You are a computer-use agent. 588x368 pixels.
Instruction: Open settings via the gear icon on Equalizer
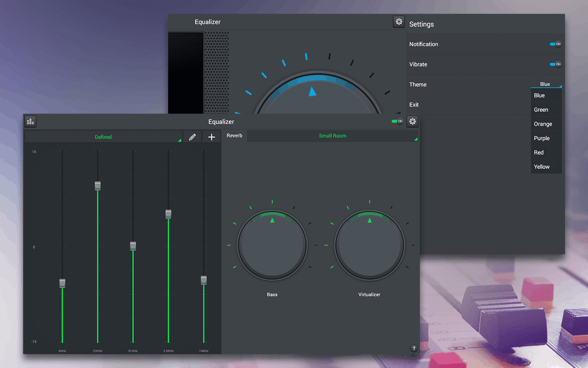click(x=412, y=121)
